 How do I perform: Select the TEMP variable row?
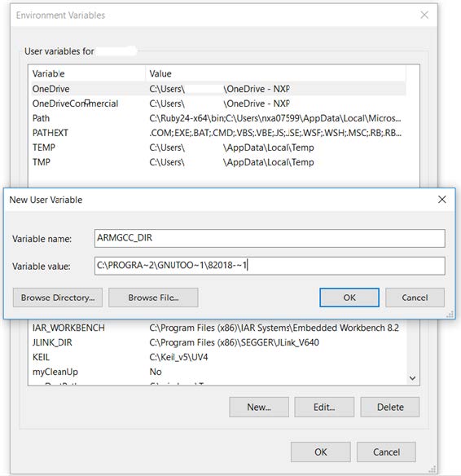218,148
